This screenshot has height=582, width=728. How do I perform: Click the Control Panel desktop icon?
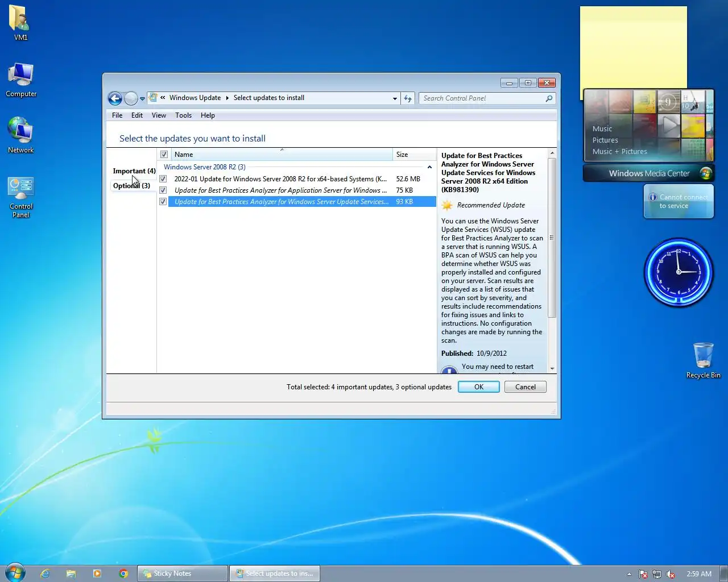[21, 198]
